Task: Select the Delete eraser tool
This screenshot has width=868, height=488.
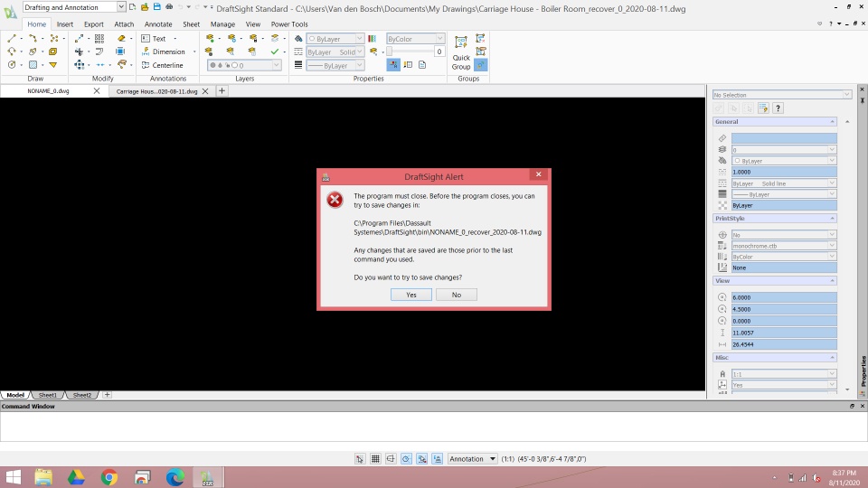Action: (121, 38)
